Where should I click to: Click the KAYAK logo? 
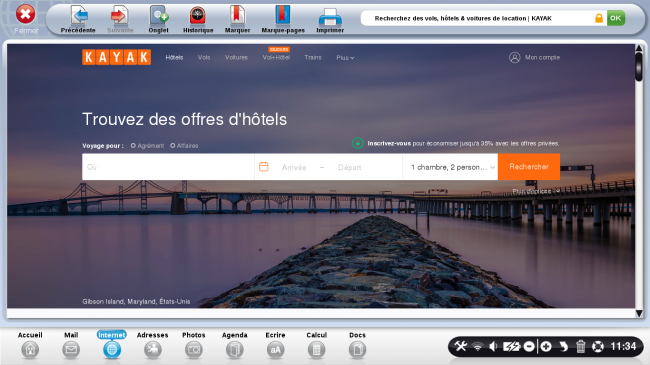(116, 57)
